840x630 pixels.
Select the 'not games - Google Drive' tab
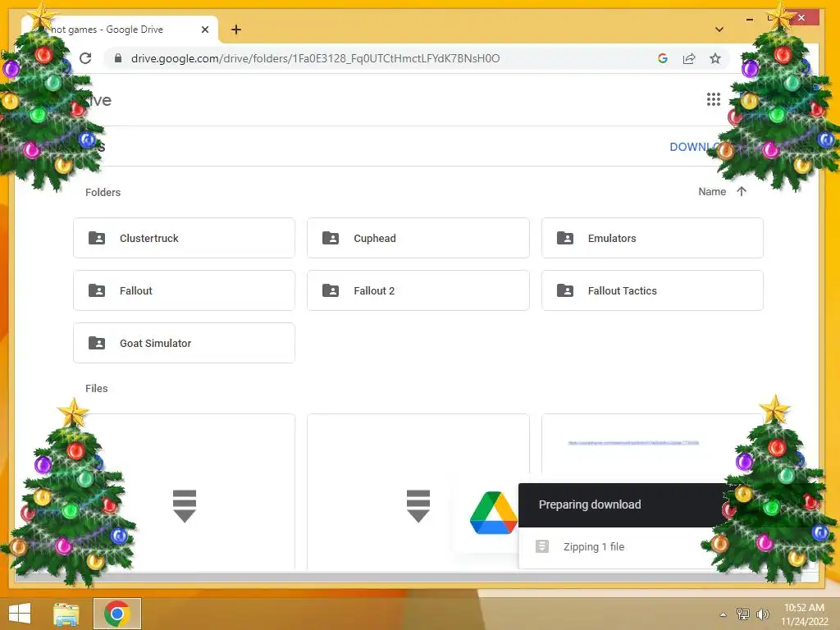click(x=120, y=30)
